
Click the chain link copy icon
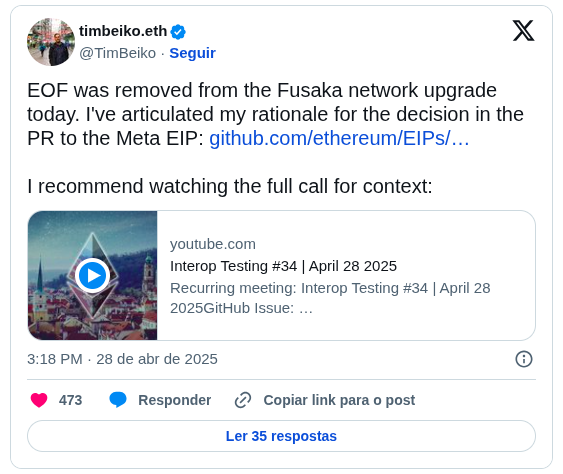point(243,400)
